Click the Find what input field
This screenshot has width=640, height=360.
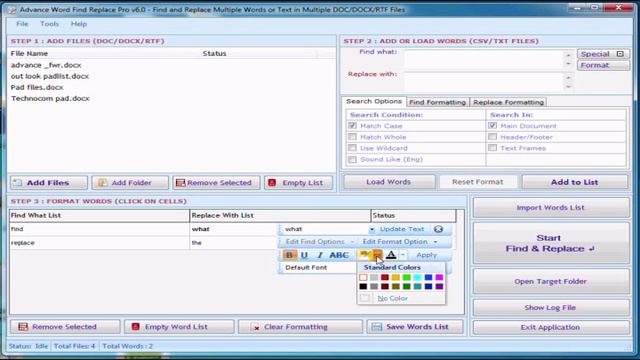point(484,59)
